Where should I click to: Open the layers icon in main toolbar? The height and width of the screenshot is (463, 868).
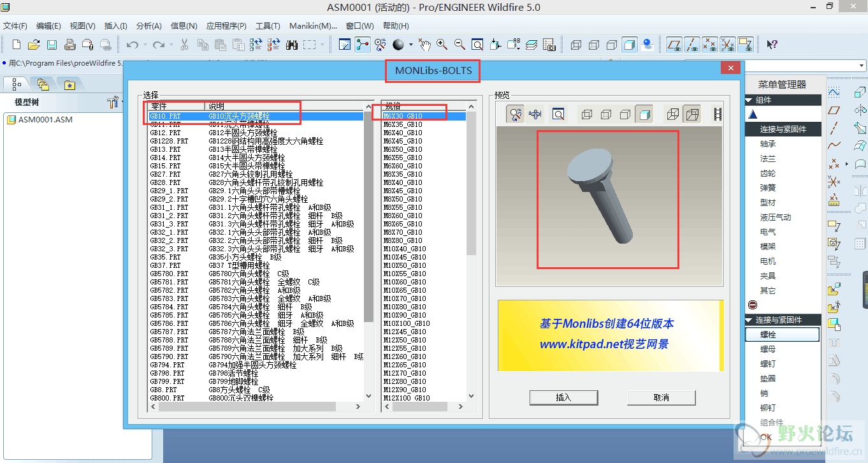pyautogui.click(x=532, y=45)
